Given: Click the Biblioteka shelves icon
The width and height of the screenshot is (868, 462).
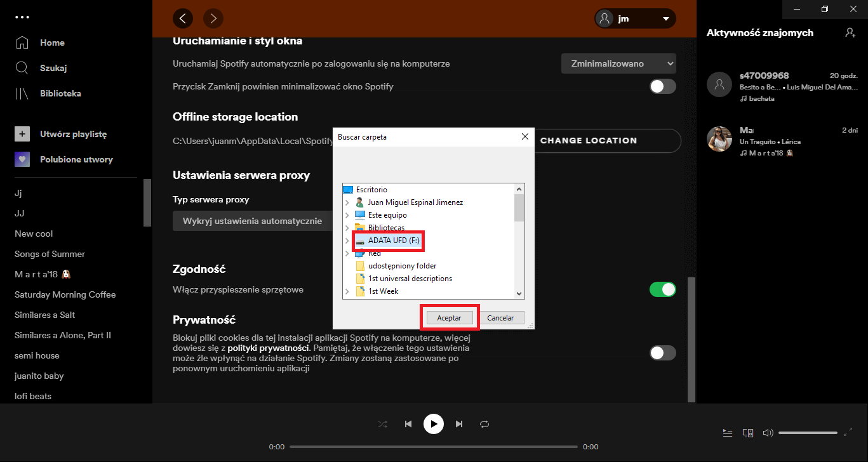Looking at the screenshot, I should [x=22, y=93].
